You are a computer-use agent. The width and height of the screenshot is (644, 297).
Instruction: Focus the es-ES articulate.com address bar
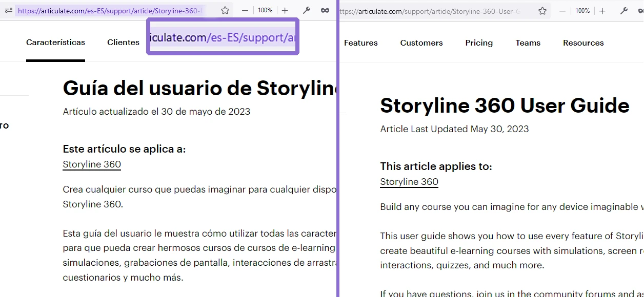tap(110, 10)
